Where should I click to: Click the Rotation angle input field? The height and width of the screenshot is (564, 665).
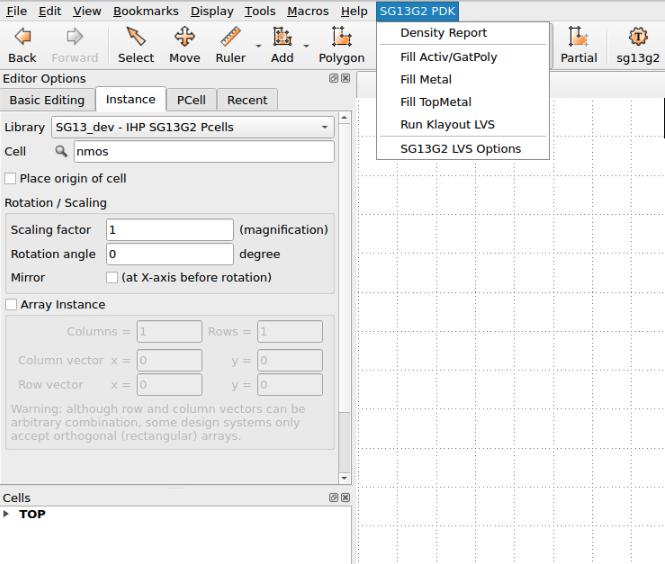[170, 254]
